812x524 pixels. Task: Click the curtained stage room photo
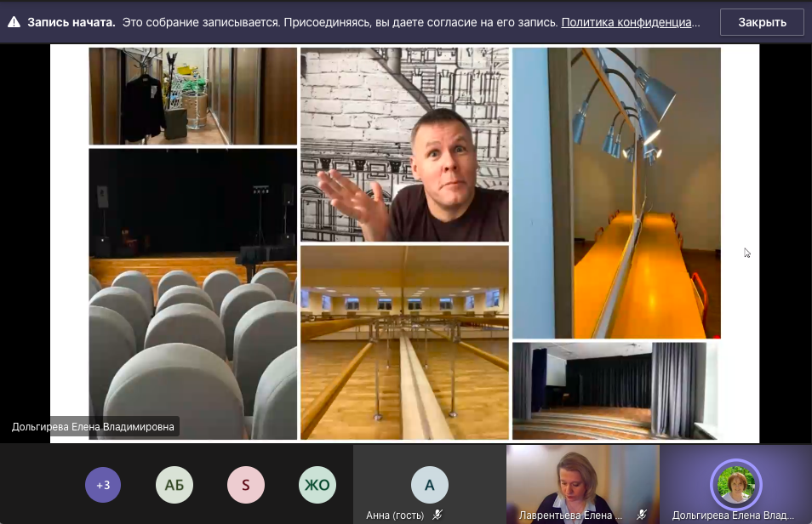pos(615,390)
